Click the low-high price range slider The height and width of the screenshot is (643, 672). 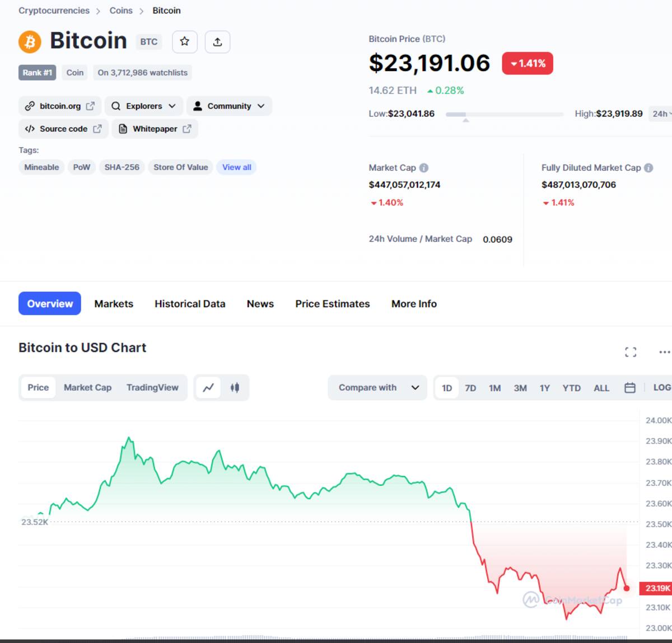(505, 114)
